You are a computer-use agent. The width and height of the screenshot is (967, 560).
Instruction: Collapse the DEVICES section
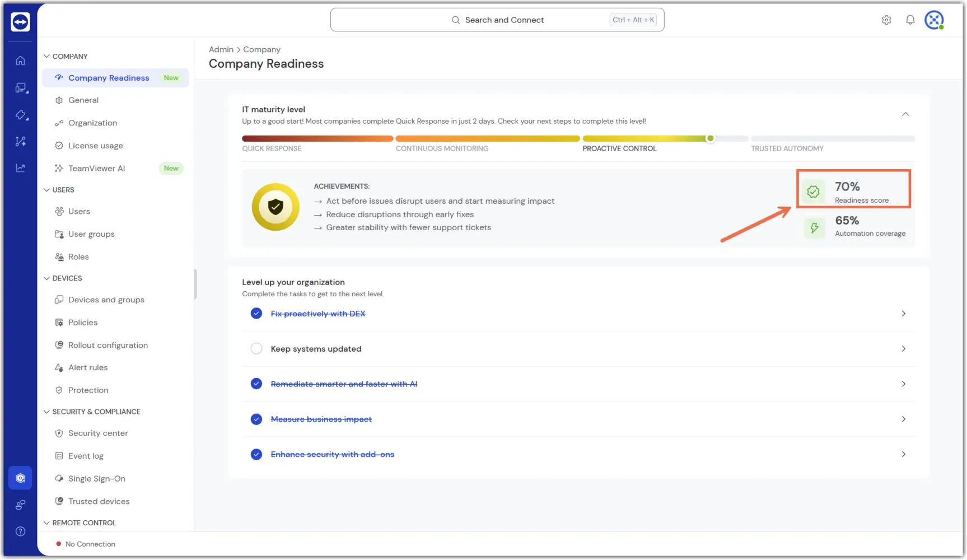click(x=46, y=278)
